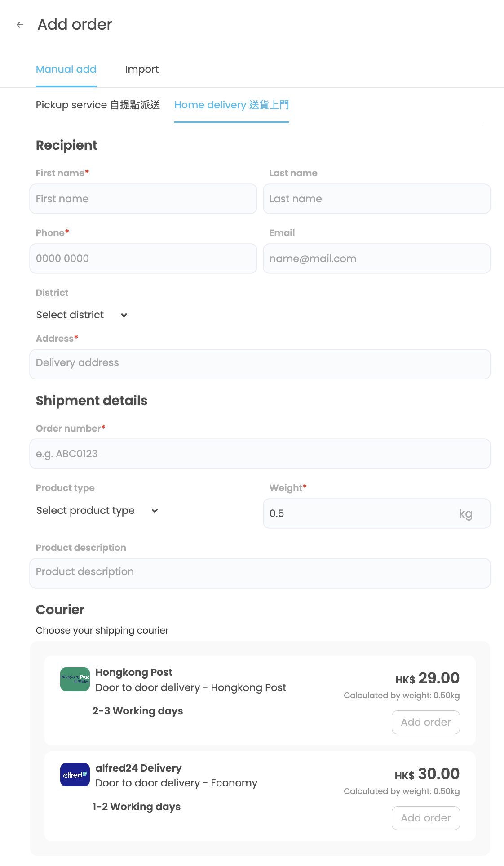Open Pickup service tab
This screenshot has height=866, width=504.
tap(98, 105)
